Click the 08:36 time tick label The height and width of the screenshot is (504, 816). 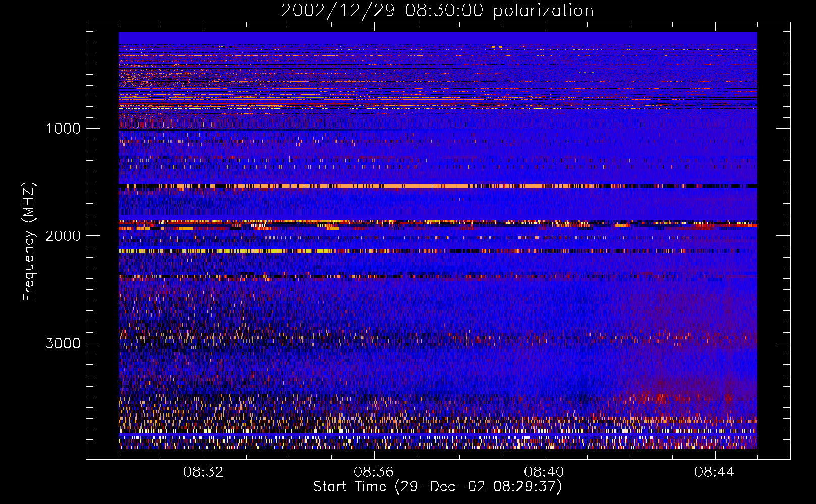click(374, 472)
